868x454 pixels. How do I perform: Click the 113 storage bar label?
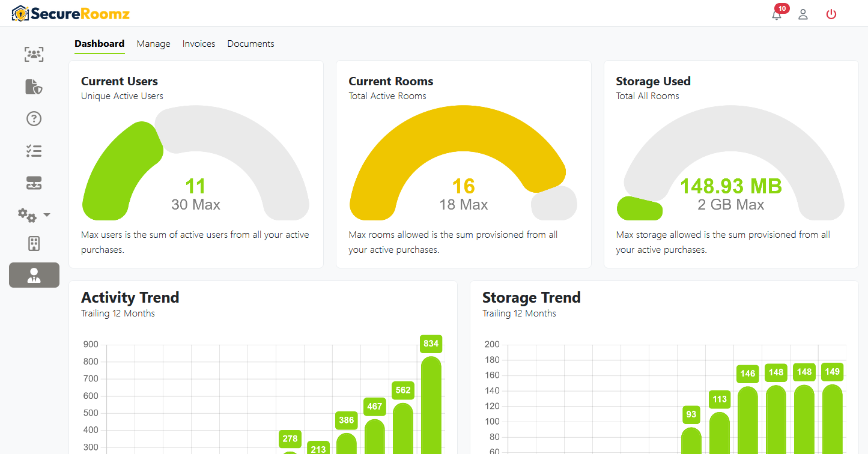(720, 399)
